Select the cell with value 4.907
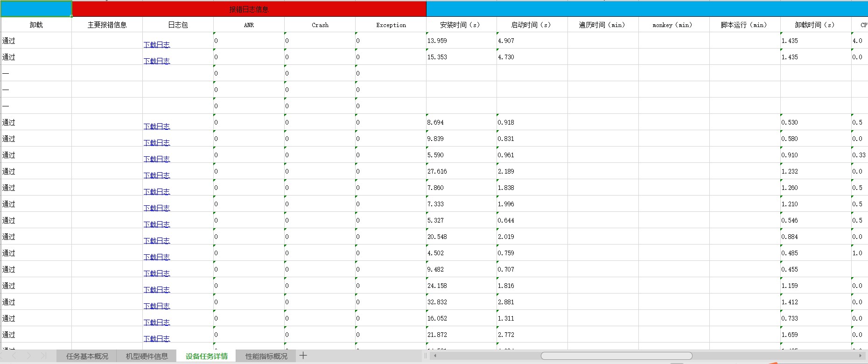Viewport: 868px width, 364px height. pos(532,41)
